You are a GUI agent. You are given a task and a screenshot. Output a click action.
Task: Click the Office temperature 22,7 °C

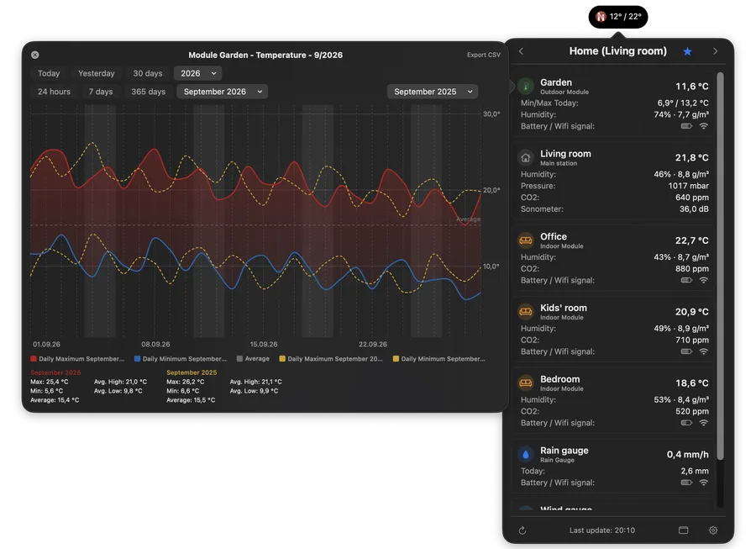(692, 240)
